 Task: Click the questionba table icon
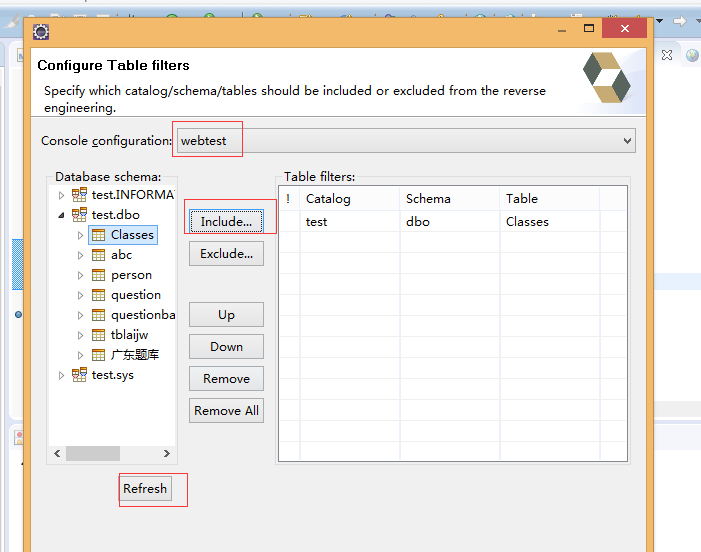click(98, 315)
